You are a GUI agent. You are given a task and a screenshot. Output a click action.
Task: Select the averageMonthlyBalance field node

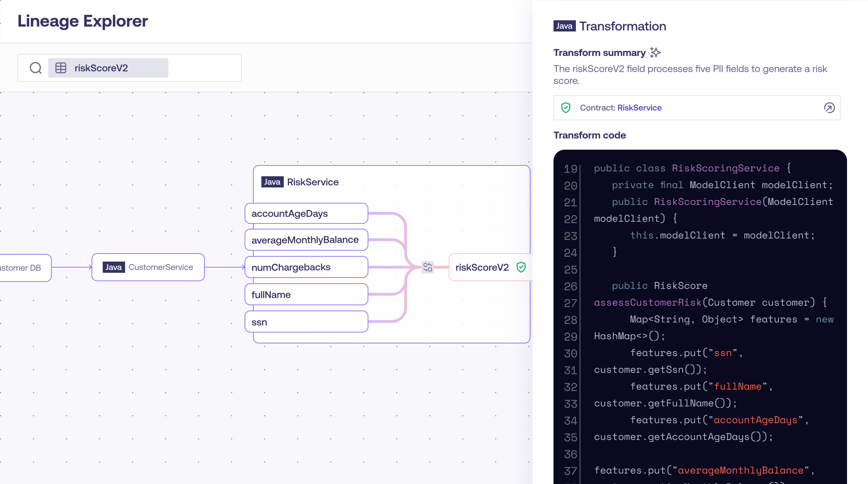tap(306, 240)
